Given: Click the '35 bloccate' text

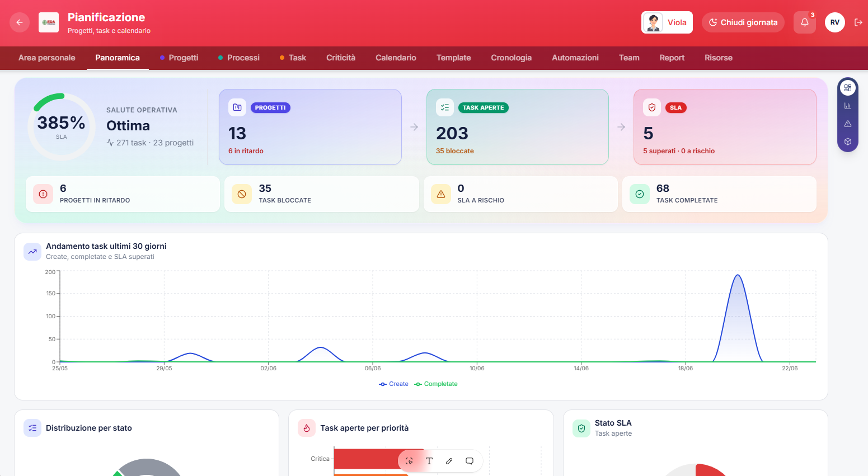Looking at the screenshot, I should click(x=455, y=151).
